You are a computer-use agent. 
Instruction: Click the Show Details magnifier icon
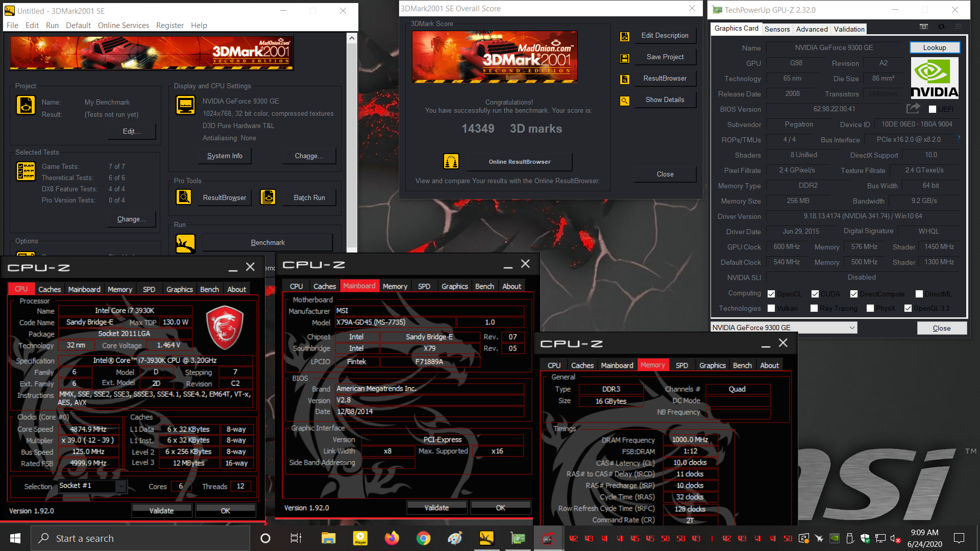pyautogui.click(x=624, y=101)
